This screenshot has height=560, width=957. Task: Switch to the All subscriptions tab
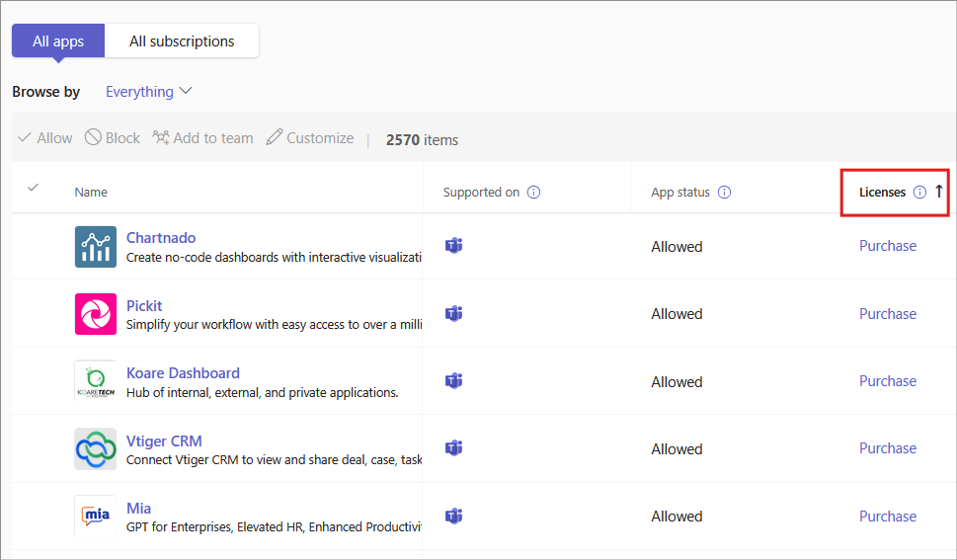pyautogui.click(x=182, y=41)
